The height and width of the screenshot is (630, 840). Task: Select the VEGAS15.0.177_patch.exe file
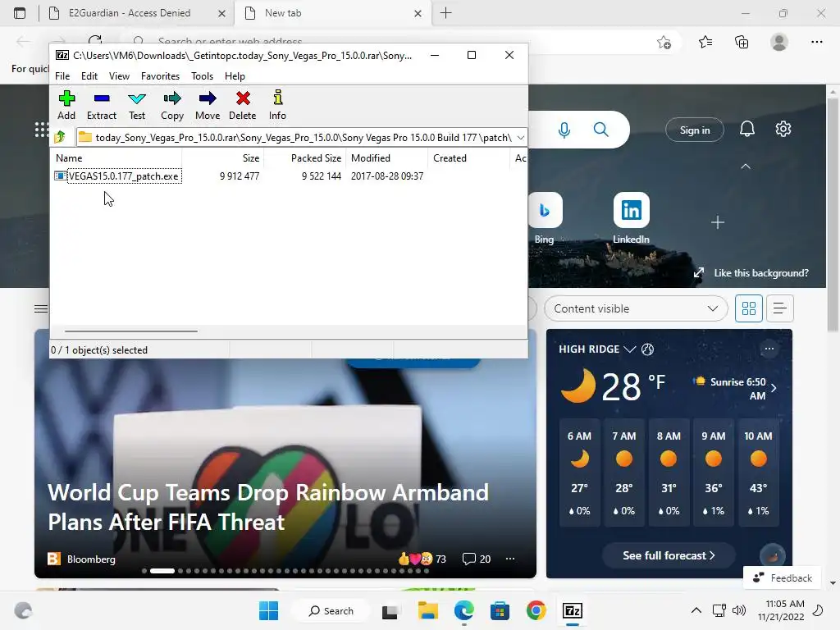pos(123,176)
